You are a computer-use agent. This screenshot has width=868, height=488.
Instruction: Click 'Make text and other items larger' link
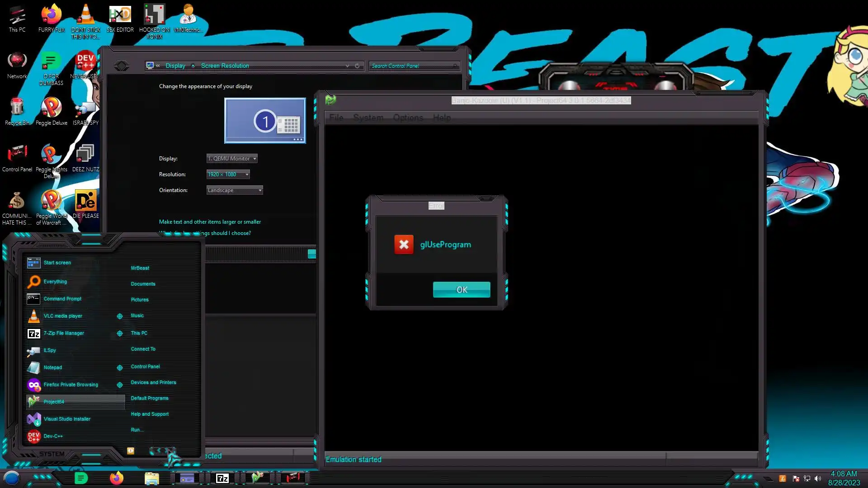tap(210, 222)
